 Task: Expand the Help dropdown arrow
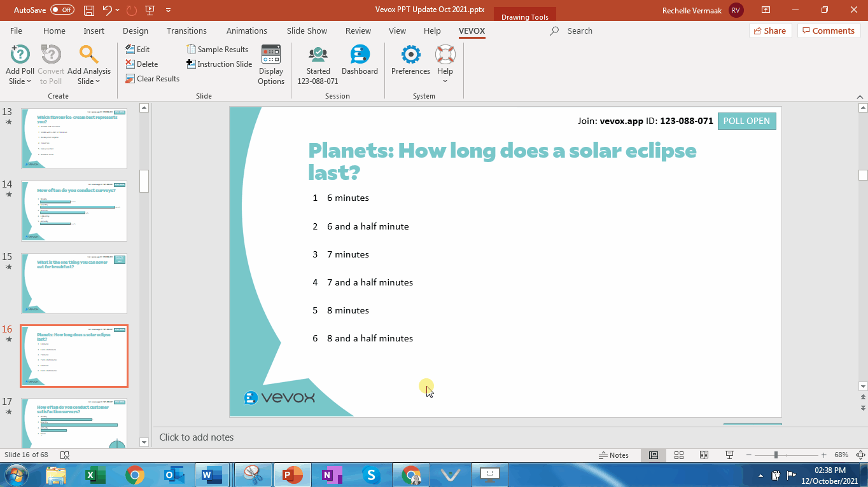point(445,81)
